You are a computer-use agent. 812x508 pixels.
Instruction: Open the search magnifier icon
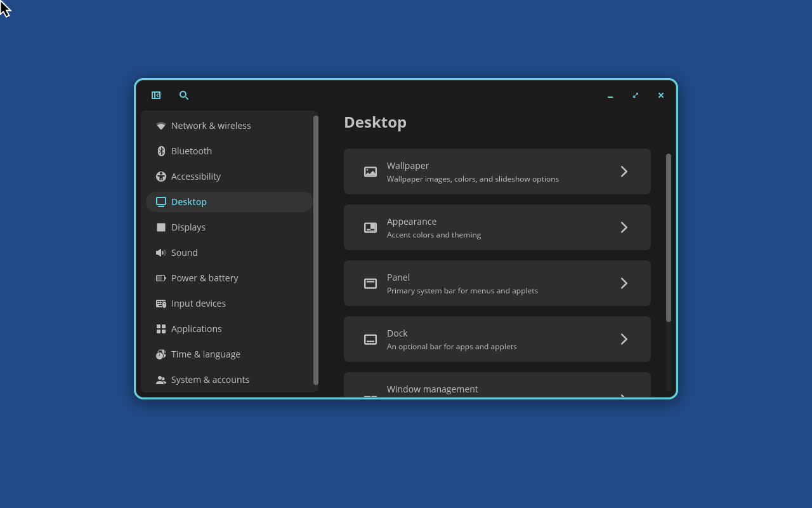click(184, 95)
